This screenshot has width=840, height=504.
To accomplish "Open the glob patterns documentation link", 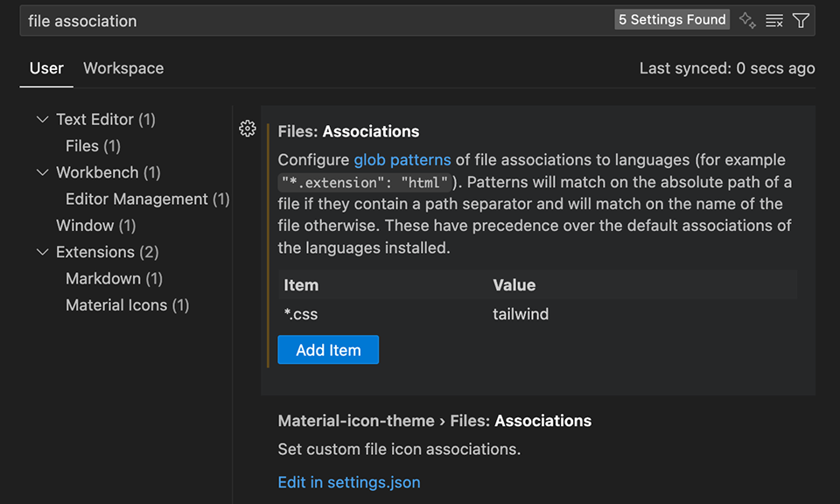I will pyautogui.click(x=402, y=159).
